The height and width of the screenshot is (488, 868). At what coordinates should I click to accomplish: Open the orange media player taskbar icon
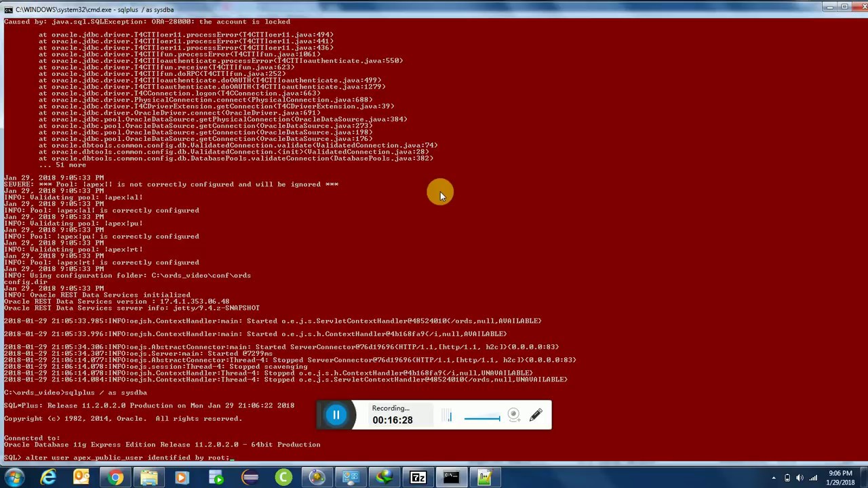tap(183, 478)
